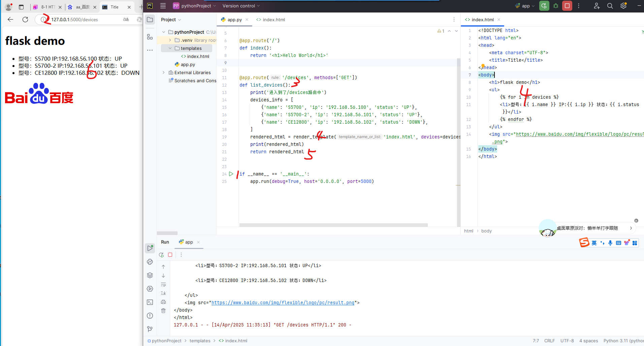Collapse the templates folder in project tree

pyautogui.click(x=170, y=48)
